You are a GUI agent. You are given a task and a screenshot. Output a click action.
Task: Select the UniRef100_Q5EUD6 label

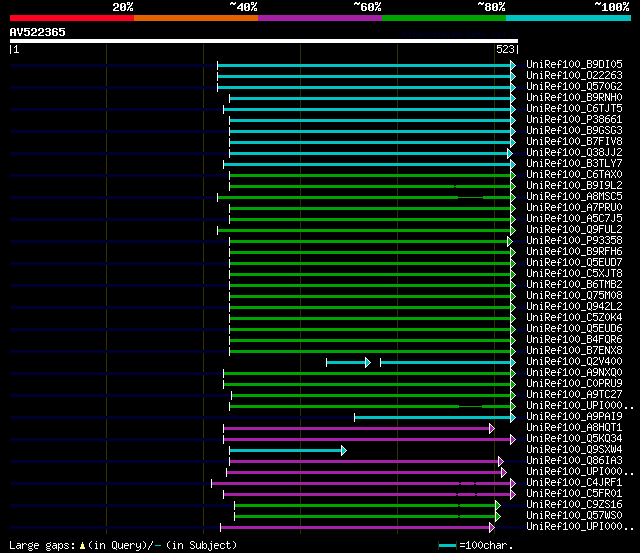point(574,329)
